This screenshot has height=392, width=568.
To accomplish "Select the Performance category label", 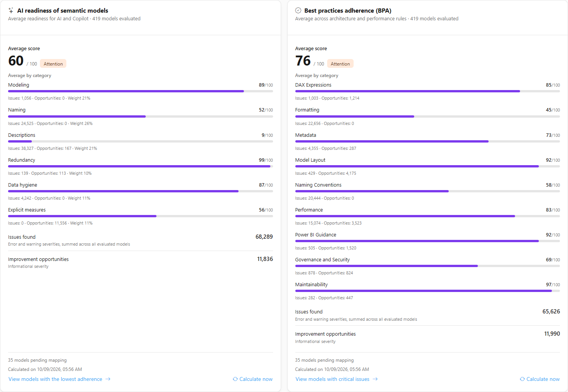I will [x=309, y=210].
